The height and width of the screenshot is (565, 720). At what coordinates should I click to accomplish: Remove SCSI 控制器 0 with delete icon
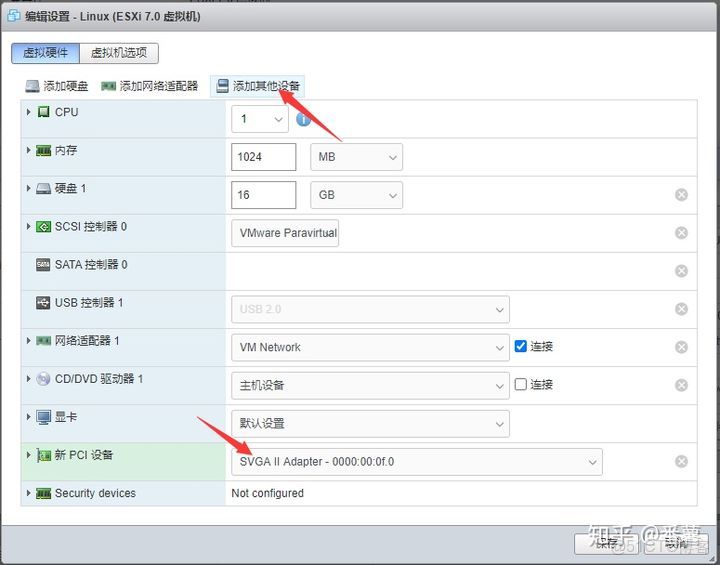pos(681,233)
